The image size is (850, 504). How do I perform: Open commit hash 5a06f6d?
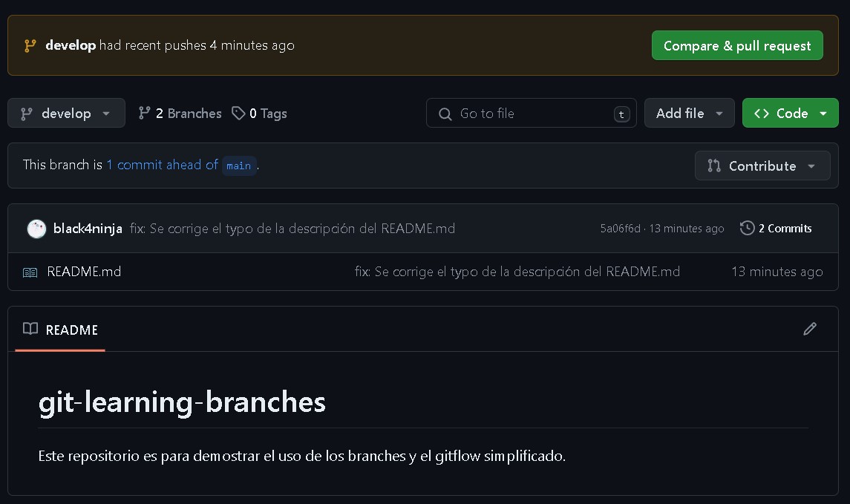pos(620,229)
